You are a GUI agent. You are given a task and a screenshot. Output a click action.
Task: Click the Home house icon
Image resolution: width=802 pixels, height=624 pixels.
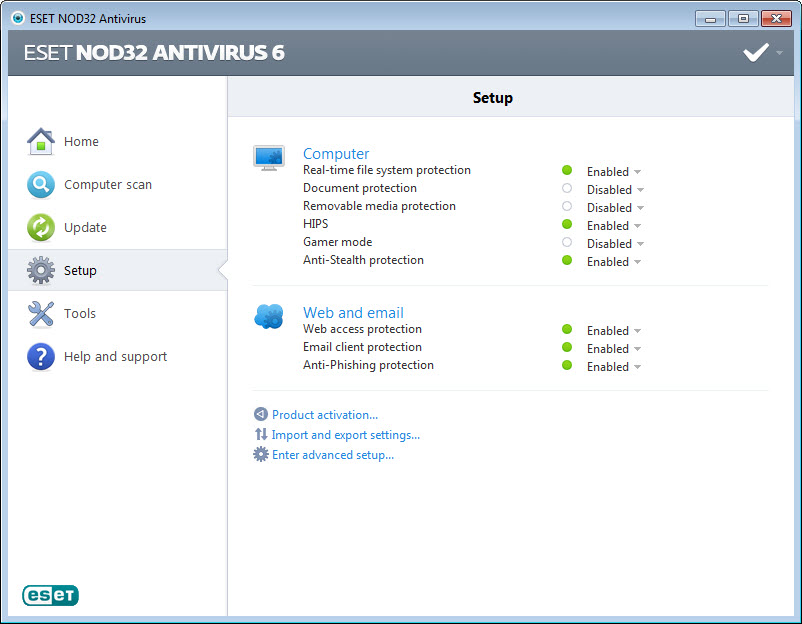pos(41,141)
